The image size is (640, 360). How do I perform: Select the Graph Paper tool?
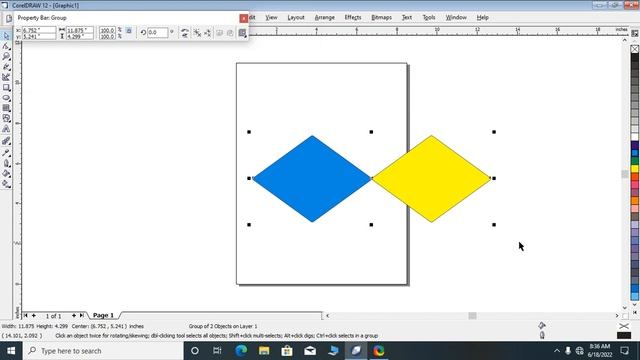(6, 108)
